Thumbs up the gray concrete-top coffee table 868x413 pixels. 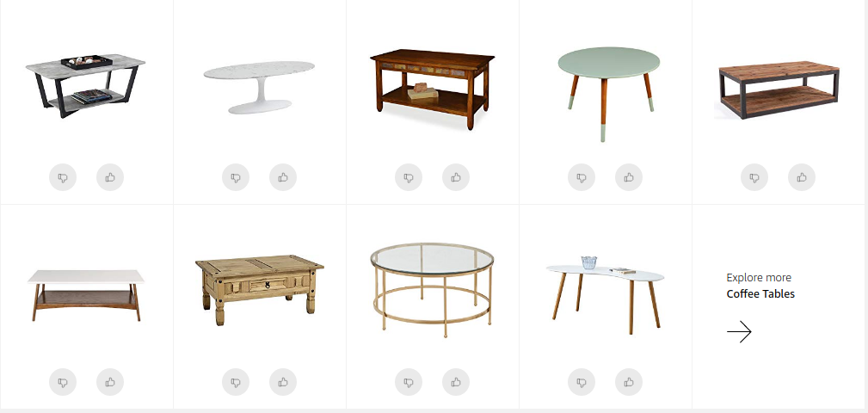pyautogui.click(x=110, y=177)
